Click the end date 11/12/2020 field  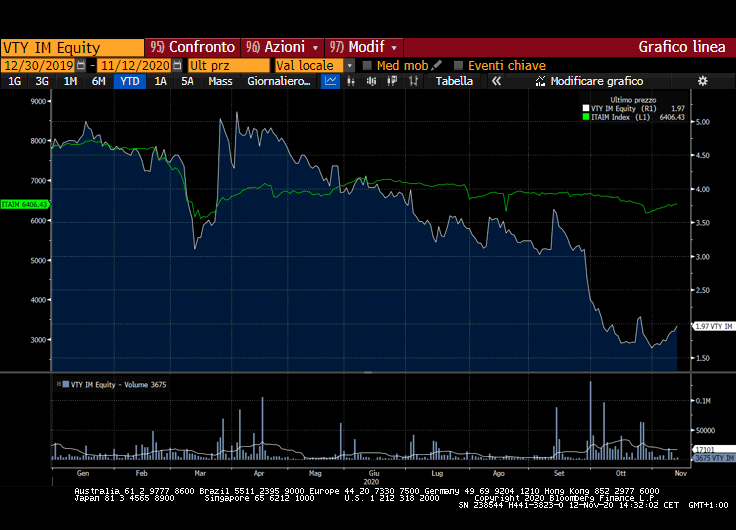point(135,65)
